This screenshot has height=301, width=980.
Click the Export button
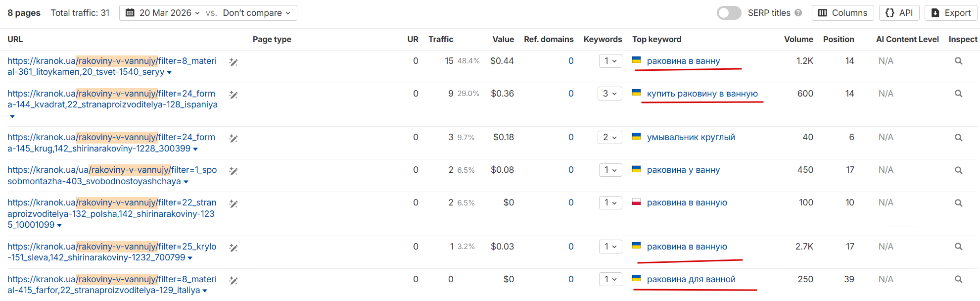951,13
